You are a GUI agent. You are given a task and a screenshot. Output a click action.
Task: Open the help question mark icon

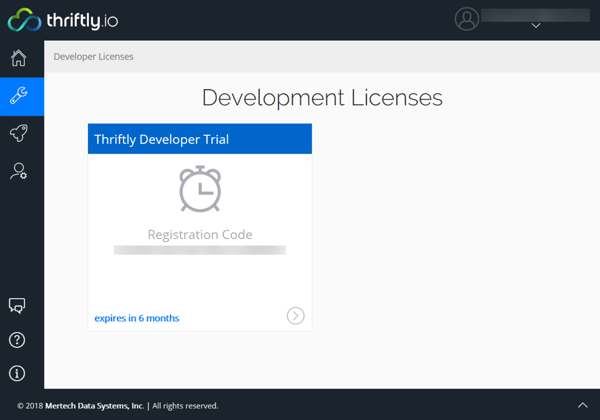pyautogui.click(x=17, y=340)
